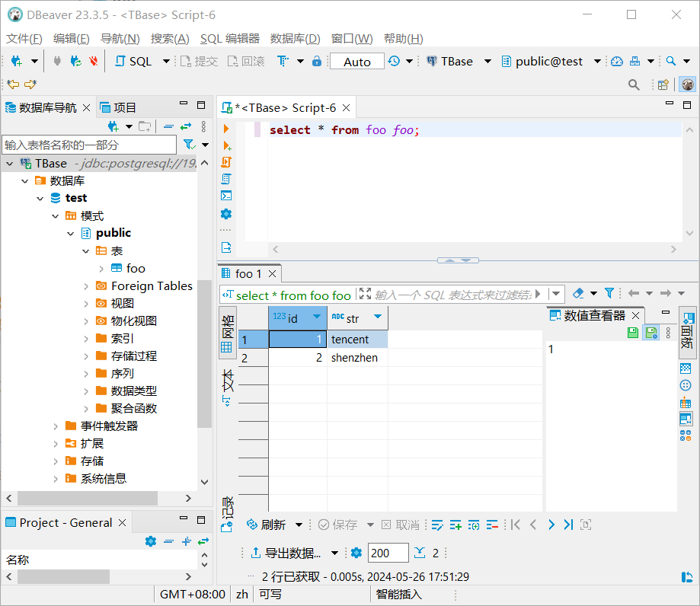Select the foo 1 results tab

click(248, 273)
